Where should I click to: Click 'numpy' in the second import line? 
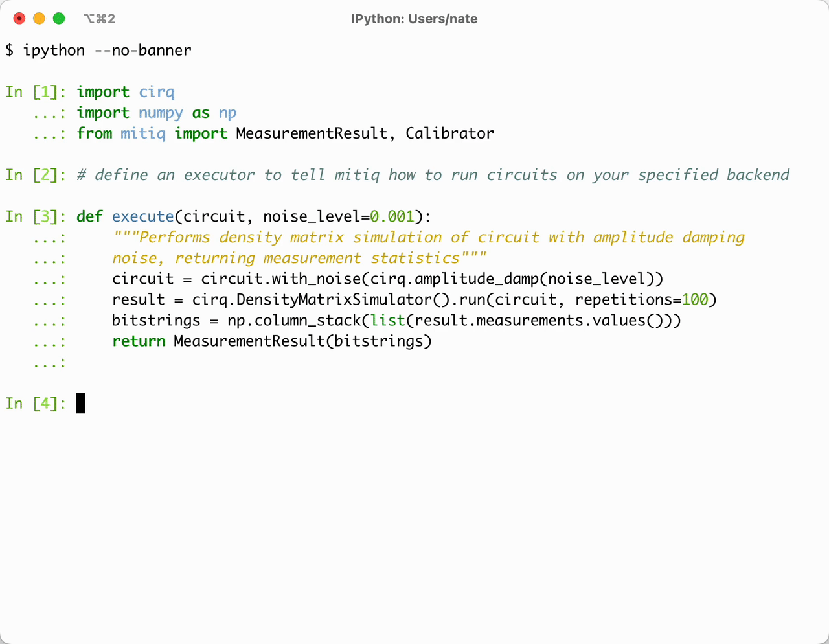[x=161, y=113]
